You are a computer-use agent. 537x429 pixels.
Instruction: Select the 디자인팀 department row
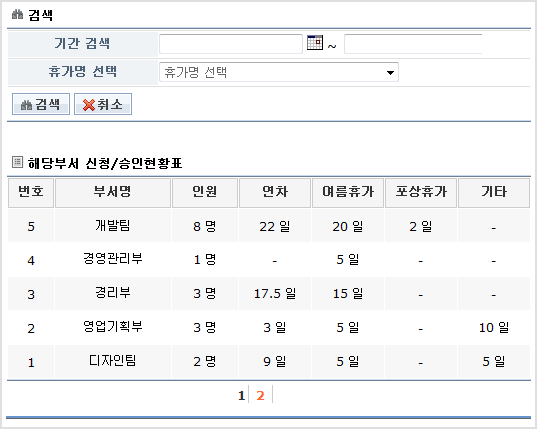coord(268,362)
